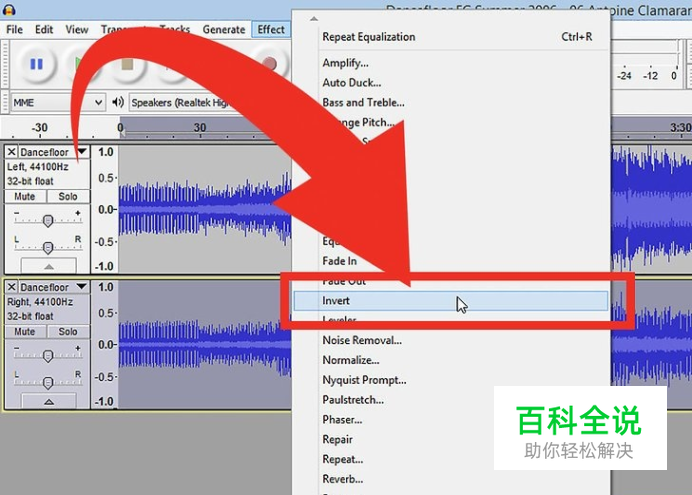Click the Record button
Image resolution: width=692 pixels, height=495 pixels.
[270, 64]
